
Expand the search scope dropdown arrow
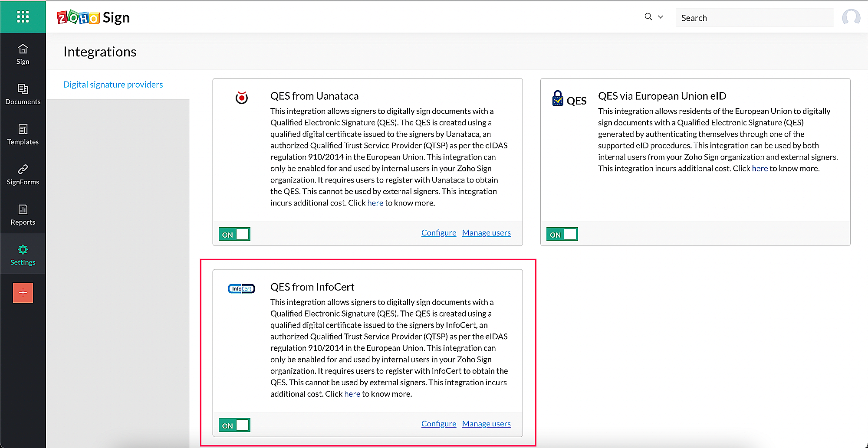coord(661,17)
